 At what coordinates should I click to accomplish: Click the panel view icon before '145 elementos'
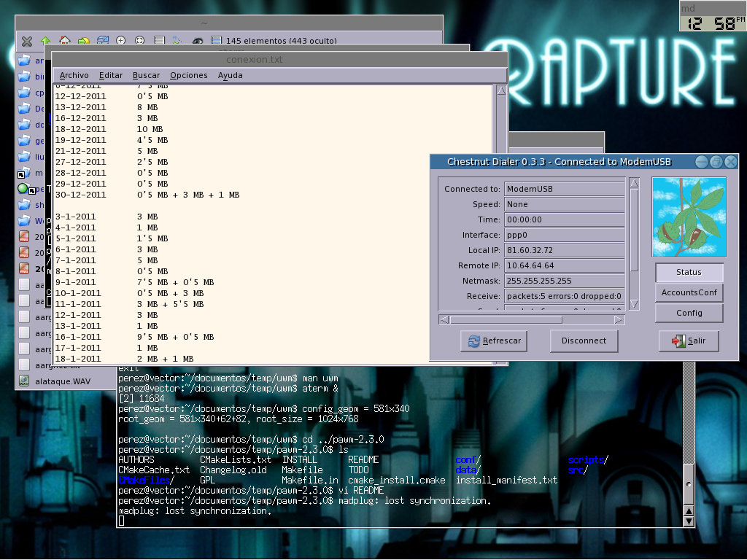coord(216,41)
